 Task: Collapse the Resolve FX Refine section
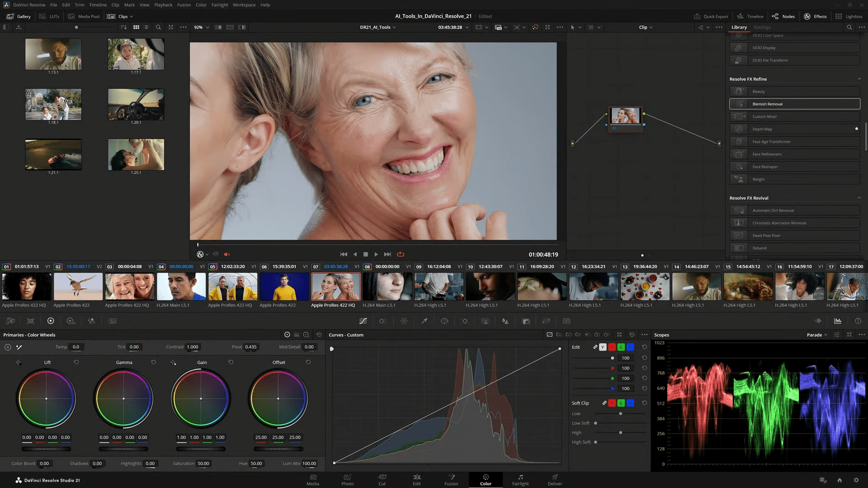tap(859, 79)
